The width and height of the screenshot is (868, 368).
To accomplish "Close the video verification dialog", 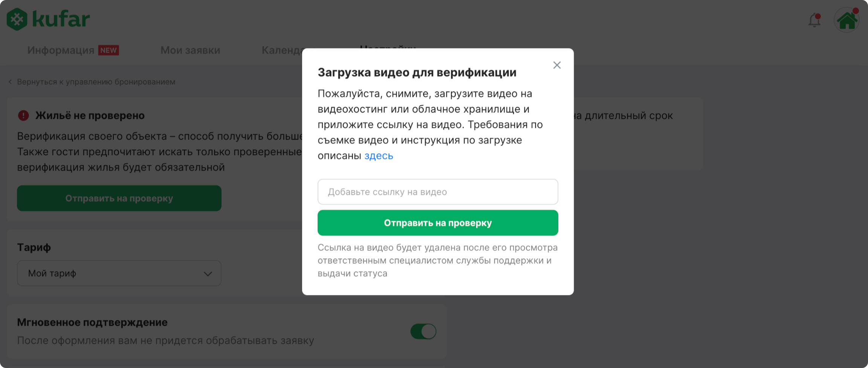I will (x=557, y=65).
